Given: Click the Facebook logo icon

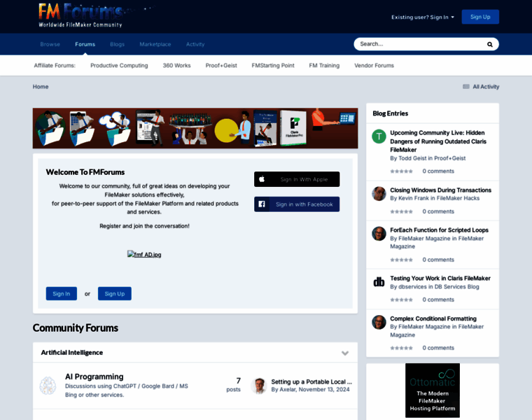Looking at the screenshot, I should point(262,204).
